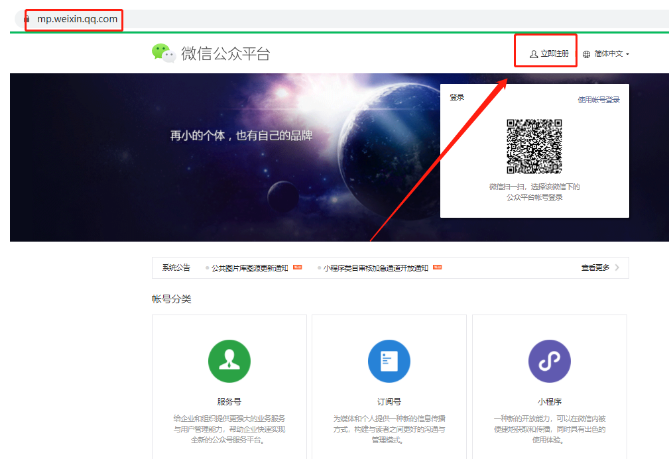The height and width of the screenshot is (474, 669).
Task: Click the green 服务号 service account icon
Action: click(x=229, y=361)
